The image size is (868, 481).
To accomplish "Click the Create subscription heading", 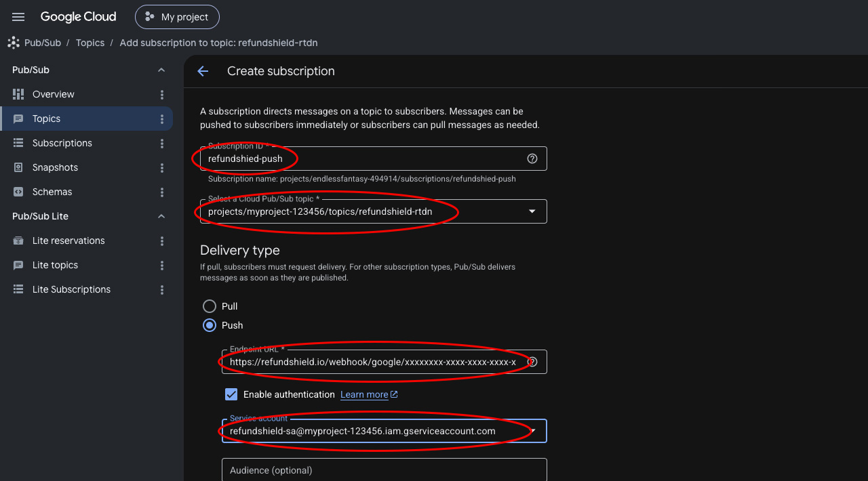I will tap(281, 71).
